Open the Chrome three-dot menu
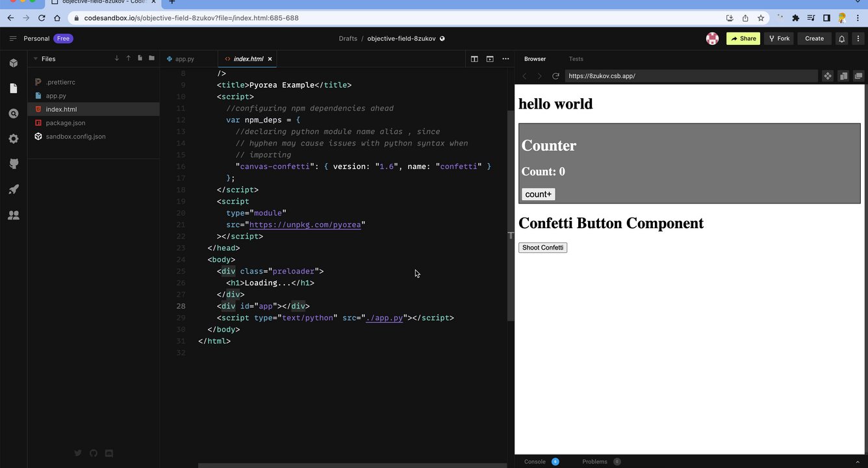 [x=858, y=18]
